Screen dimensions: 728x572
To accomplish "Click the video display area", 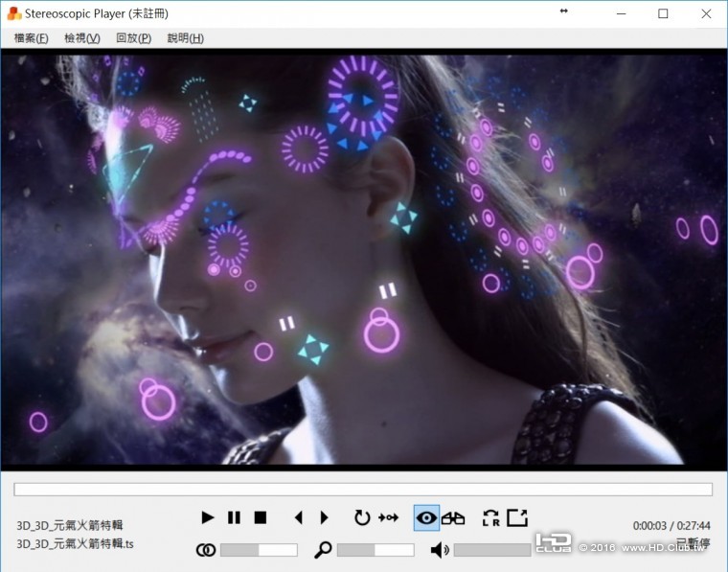I will [x=364, y=259].
